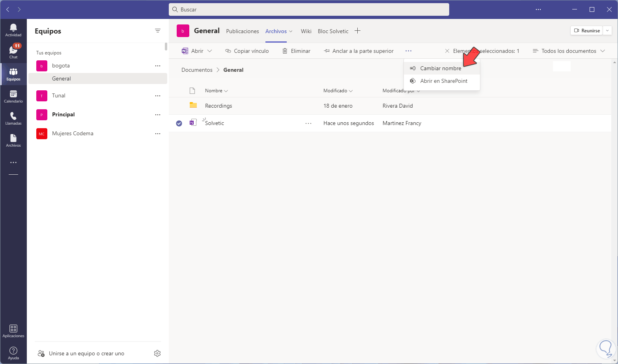Add a tab with plus icon
The image size is (618, 364).
[357, 31]
